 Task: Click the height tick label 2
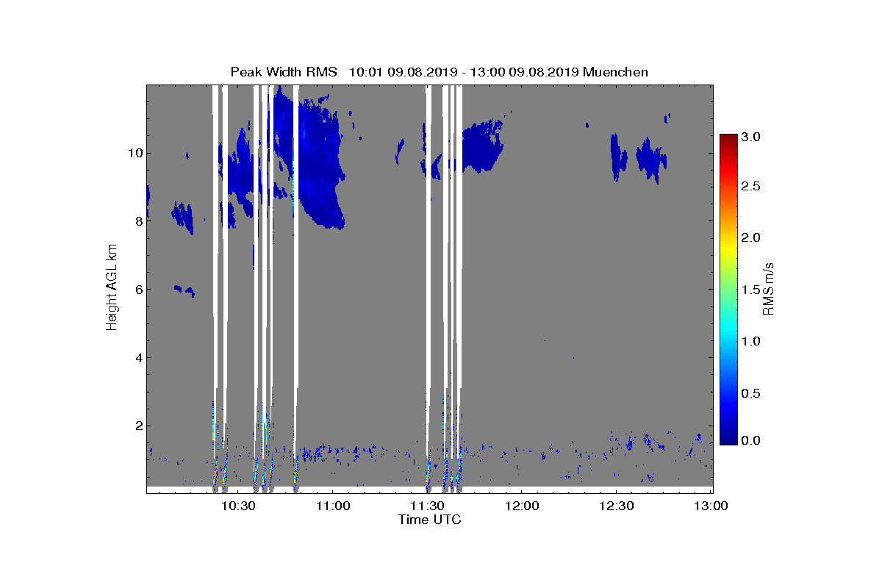click(137, 426)
